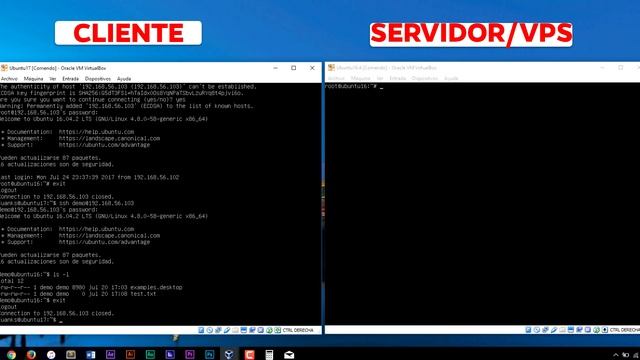Open Dispositivos menu in Ubuntu17 window

pos(98,79)
